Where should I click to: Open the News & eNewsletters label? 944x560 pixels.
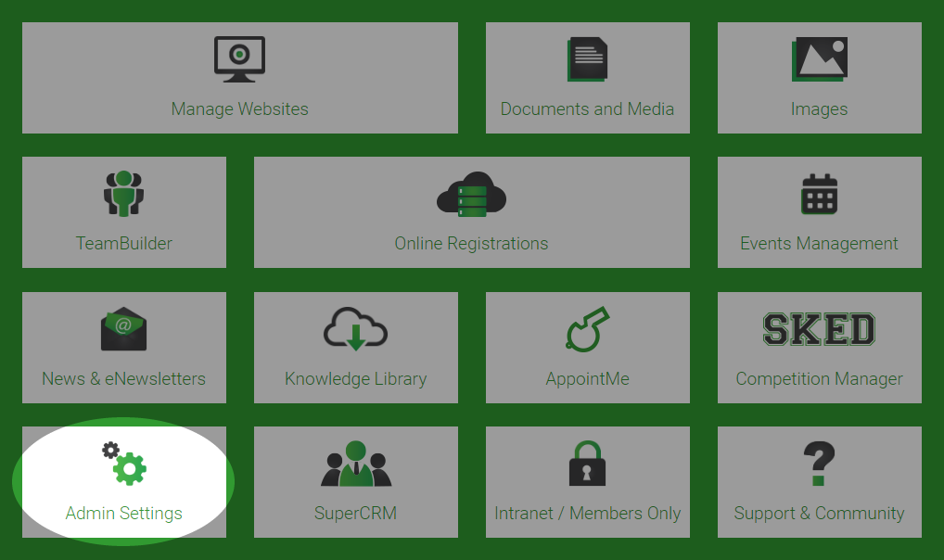click(x=124, y=379)
